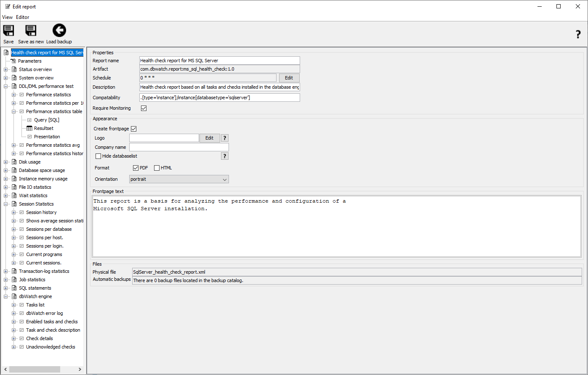Expand the SQL statements tree node
The width and height of the screenshot is (588, 375).
5,288
